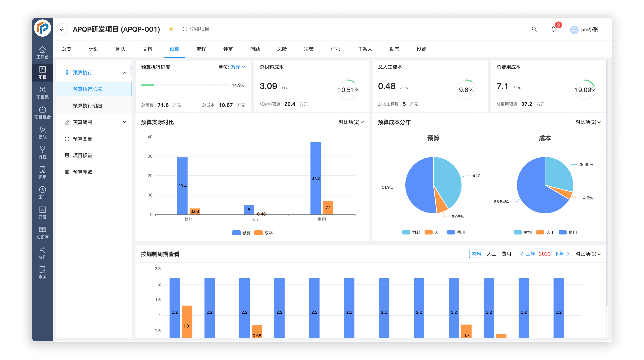The image size is (644, 360).
Task: Select 预算执行总览 in the side menu
Action: pos(94,89)
